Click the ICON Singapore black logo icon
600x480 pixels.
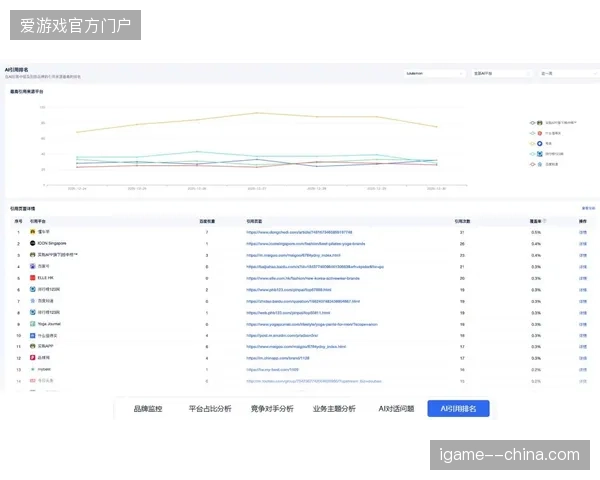(33, 243)
